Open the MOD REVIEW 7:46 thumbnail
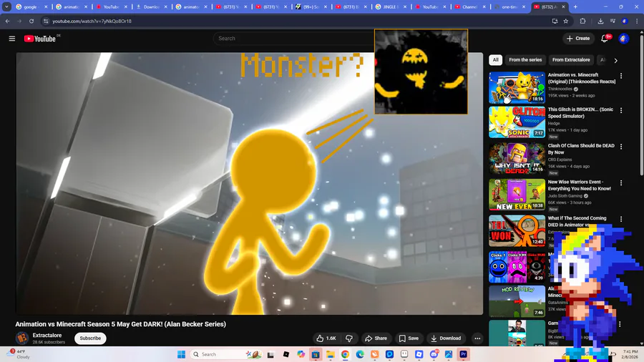 (517, 301)
